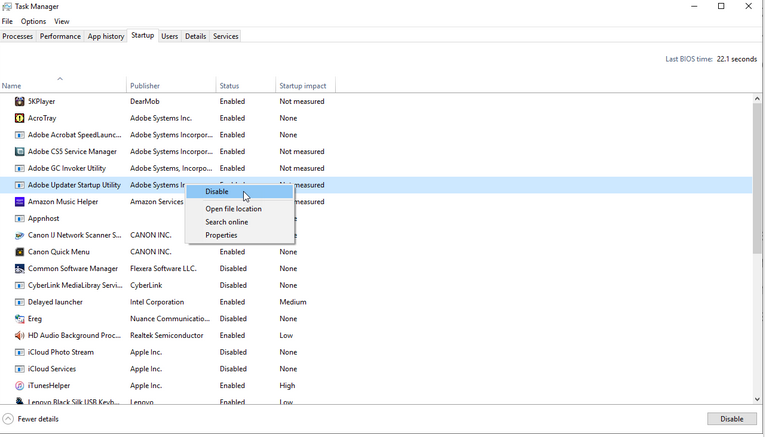
Task: Switch to the App history tab
Action: tap(106, 36)
